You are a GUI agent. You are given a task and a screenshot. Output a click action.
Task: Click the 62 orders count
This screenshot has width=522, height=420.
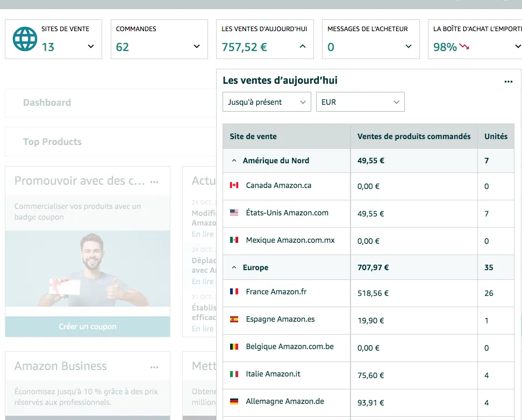pos(122,47)
